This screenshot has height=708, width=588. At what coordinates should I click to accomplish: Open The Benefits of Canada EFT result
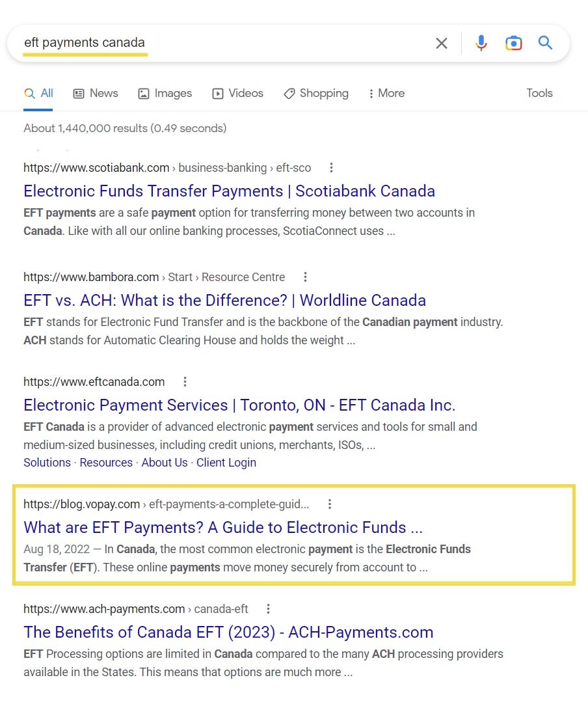click(x=228, y=633)
